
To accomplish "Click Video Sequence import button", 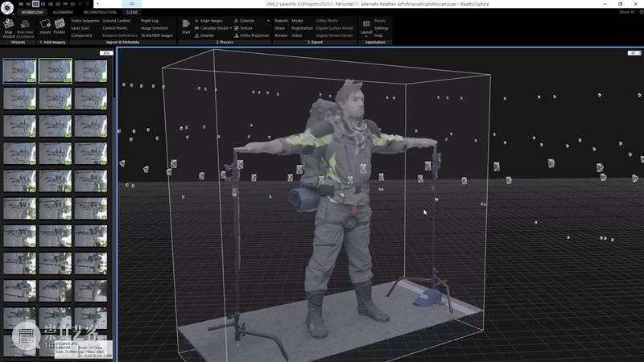I will coord(85,21).
